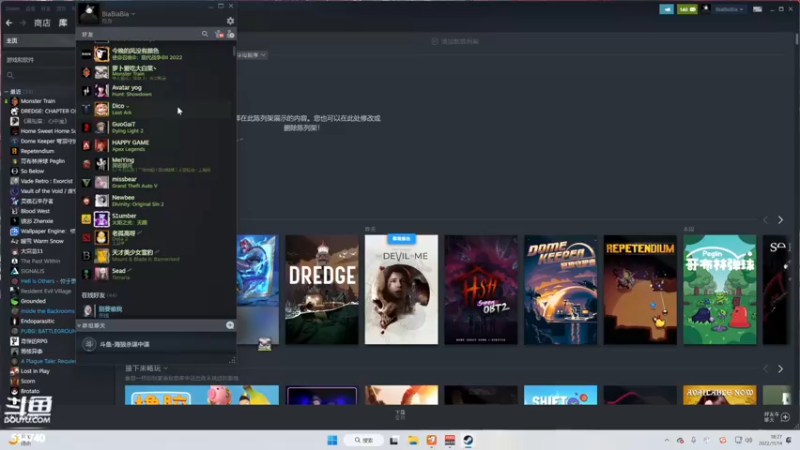
Task: Open The Devil in Me game cover
Action: [402, 289]
